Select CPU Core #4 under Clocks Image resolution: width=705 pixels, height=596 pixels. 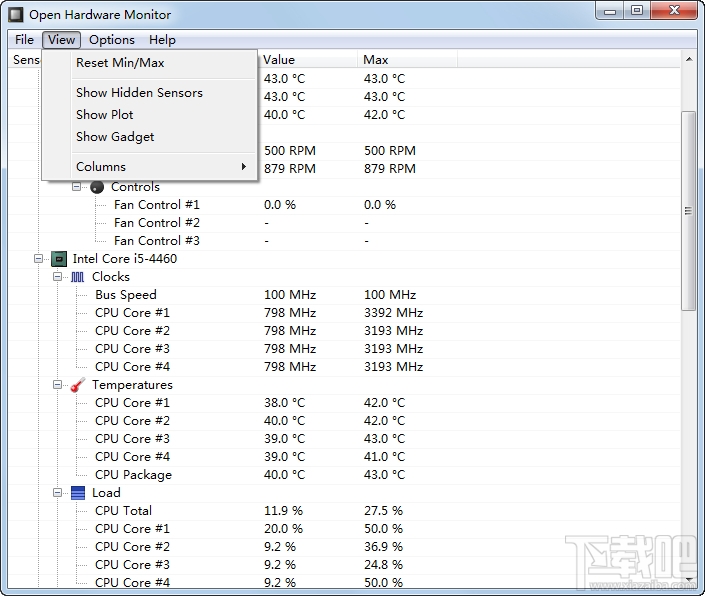pos(344,367)
